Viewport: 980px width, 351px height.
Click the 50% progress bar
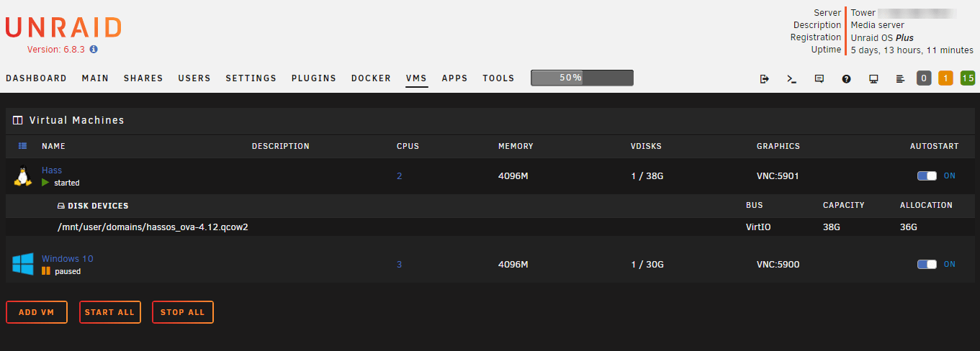pos(582,78)
